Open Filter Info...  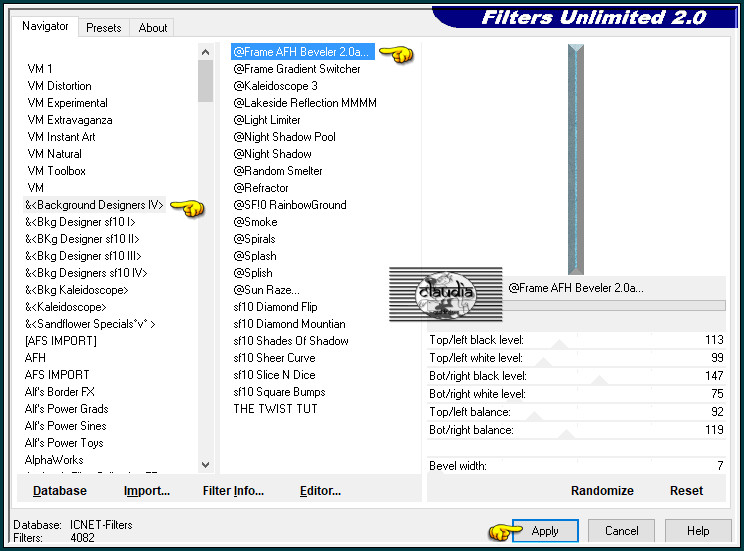(233, 490)
